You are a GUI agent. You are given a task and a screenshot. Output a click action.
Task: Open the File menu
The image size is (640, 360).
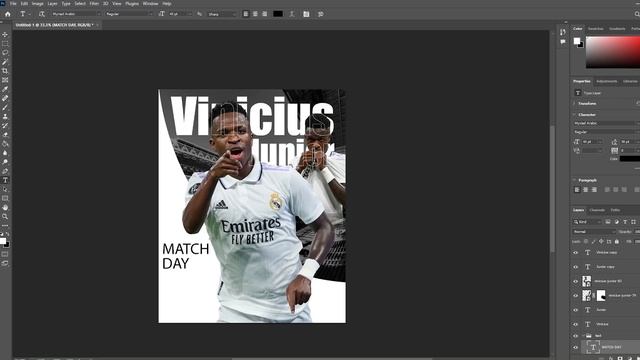pos(13,4)
